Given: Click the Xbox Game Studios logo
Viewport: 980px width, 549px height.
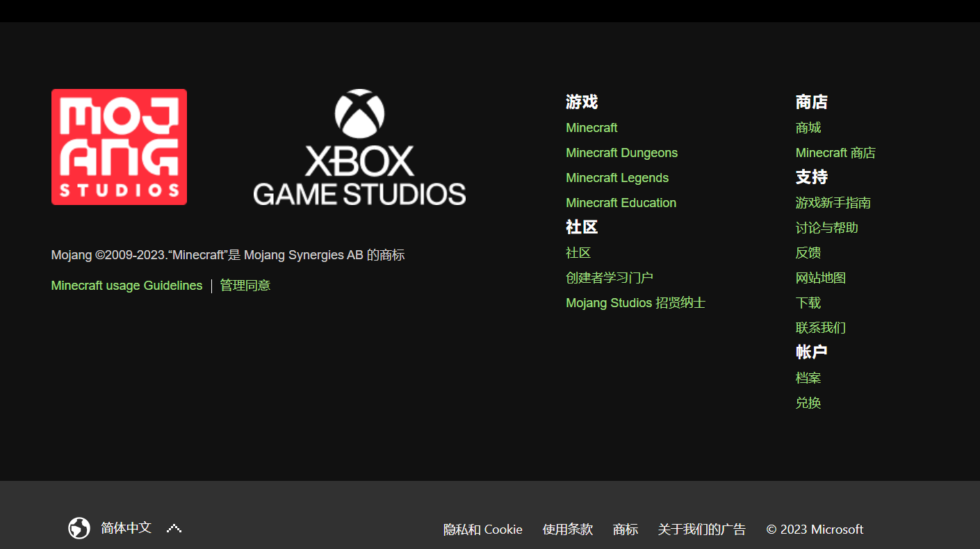Looking at the screenshot, I should 359,147.
